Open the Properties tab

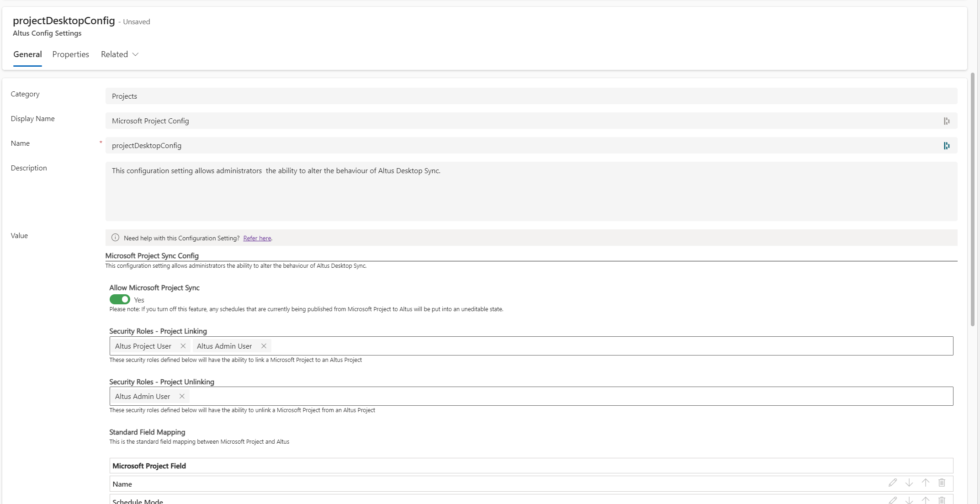71,54
